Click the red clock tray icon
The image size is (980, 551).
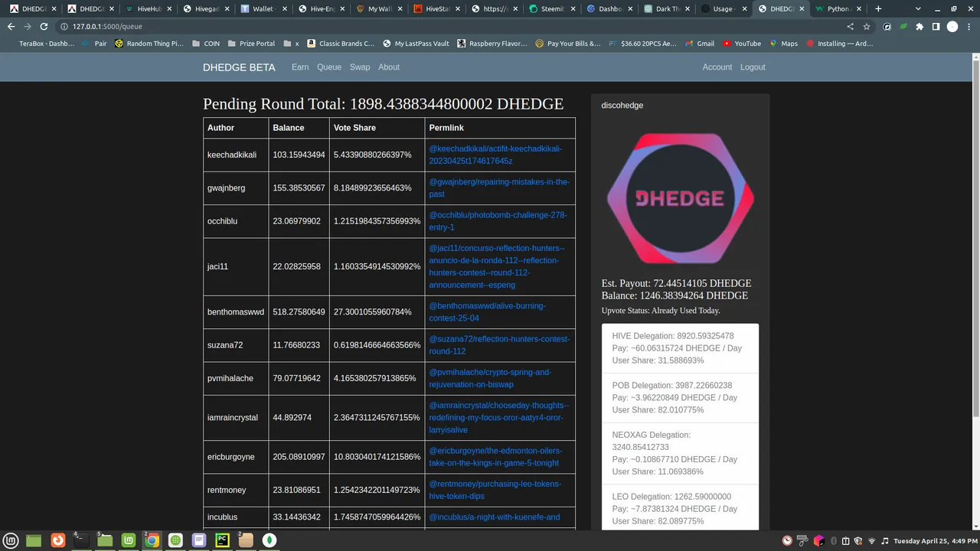pos(787,541)
